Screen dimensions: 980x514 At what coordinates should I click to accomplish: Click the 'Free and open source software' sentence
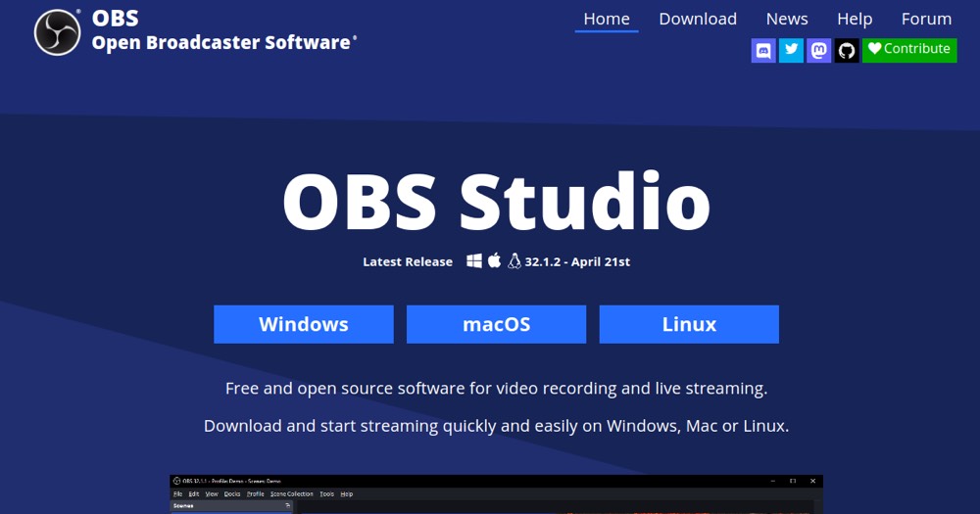tap(496, 389)
